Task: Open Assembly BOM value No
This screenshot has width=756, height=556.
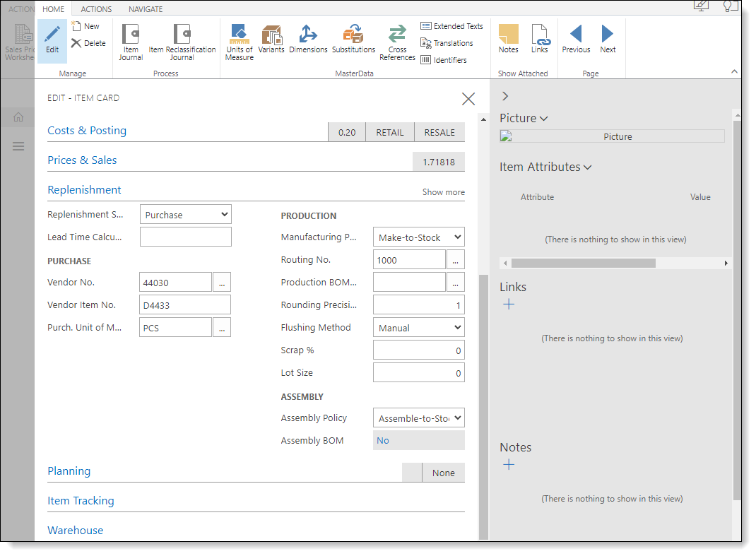Action: pyautogui.click(x=383, y=440)
